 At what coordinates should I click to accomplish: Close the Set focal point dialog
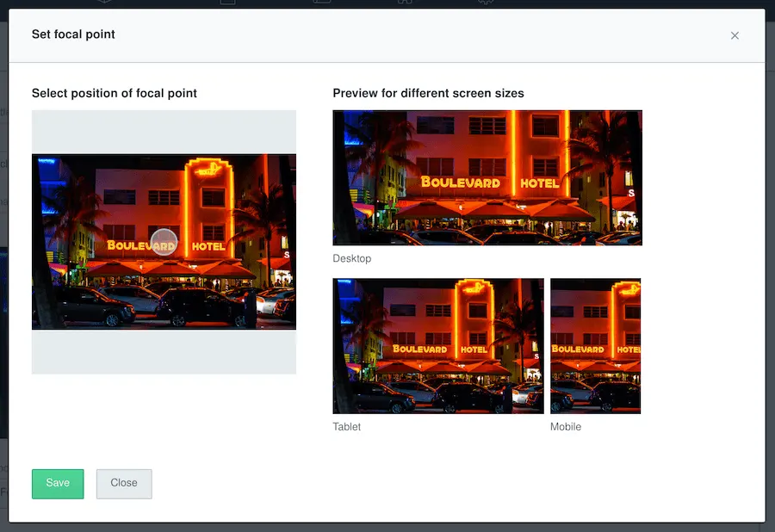(735, 35)
